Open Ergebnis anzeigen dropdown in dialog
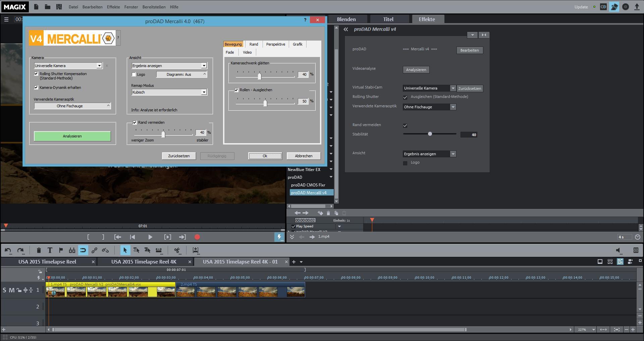This screenshot has width=644, height=341. [204, 66]
